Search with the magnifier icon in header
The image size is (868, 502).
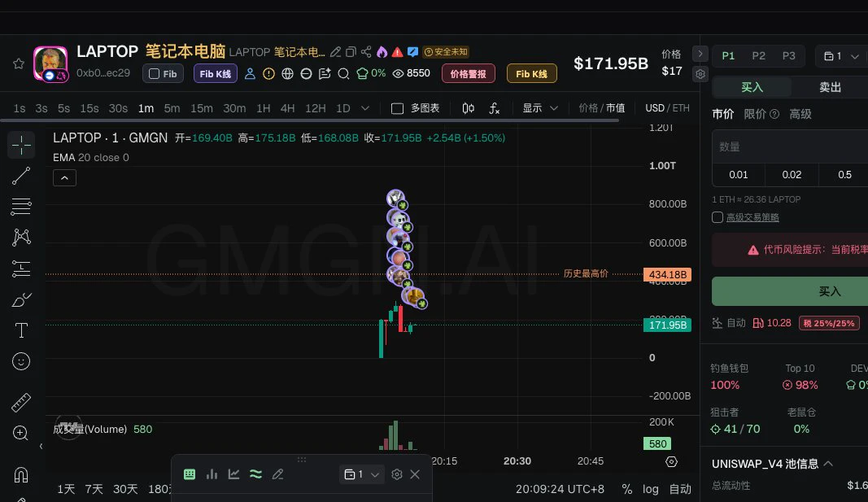point(344,73)
